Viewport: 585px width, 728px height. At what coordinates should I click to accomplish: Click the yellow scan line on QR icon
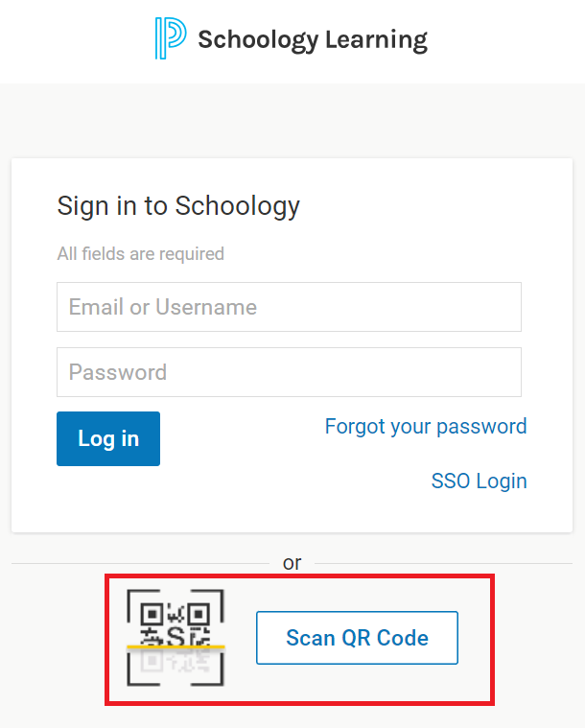(175, 646)
